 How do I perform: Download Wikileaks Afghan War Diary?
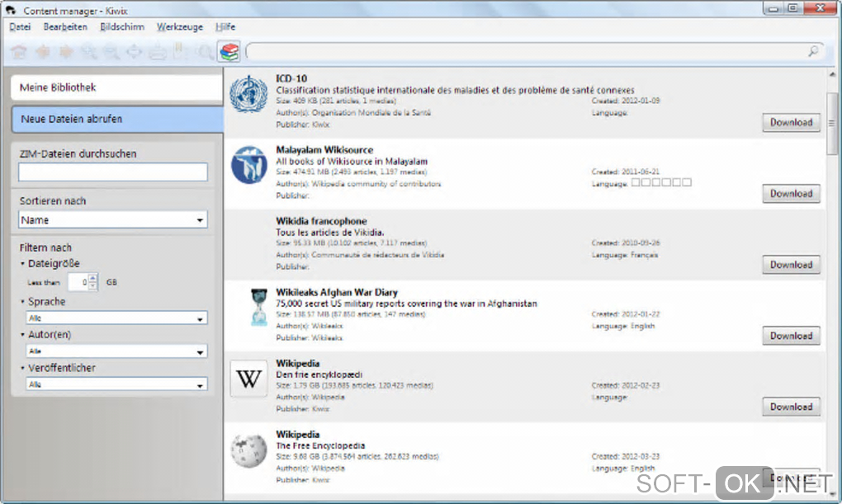(791, 336)
